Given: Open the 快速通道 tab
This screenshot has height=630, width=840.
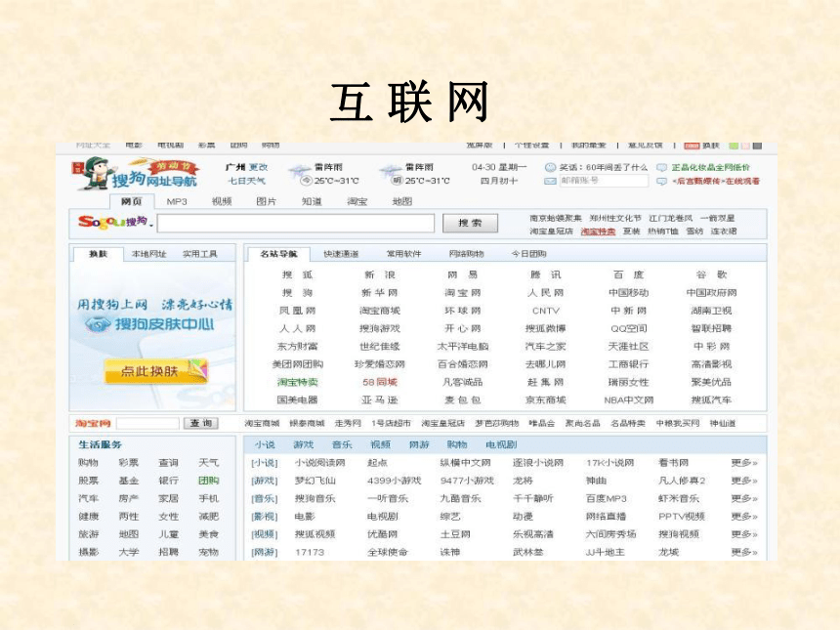Looking at the screenshot, I should [341, 254].
